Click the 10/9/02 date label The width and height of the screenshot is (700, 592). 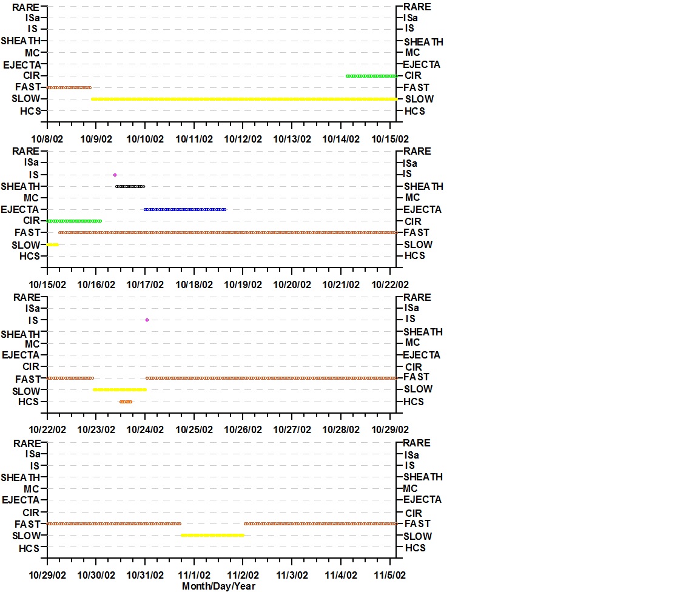[x=96, y=139]
